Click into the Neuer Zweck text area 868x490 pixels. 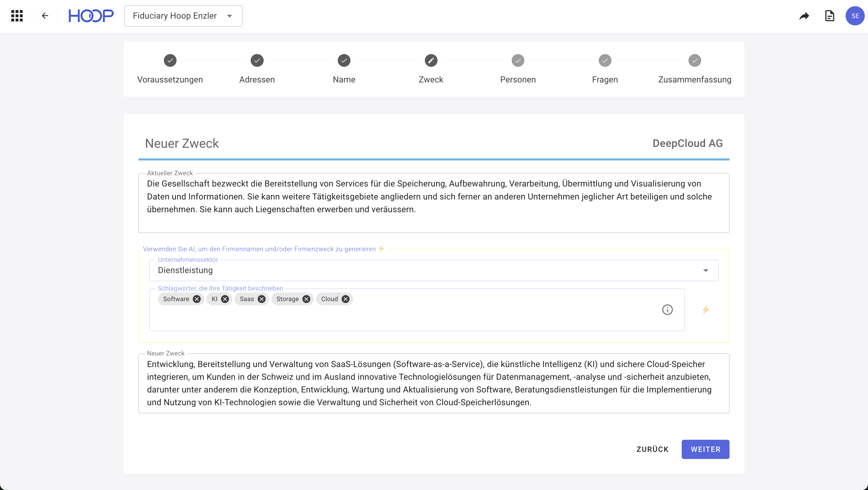pos(434,383)
